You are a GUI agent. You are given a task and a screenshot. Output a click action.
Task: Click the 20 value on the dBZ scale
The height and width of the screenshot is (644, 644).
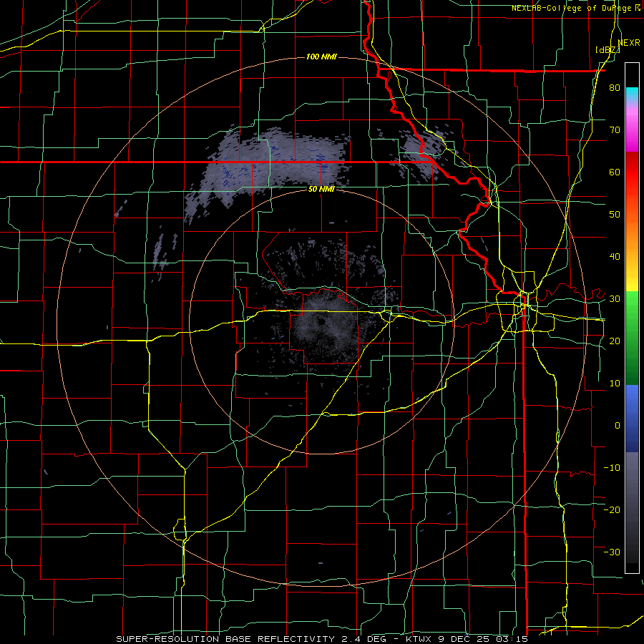[x=615, y=341]
